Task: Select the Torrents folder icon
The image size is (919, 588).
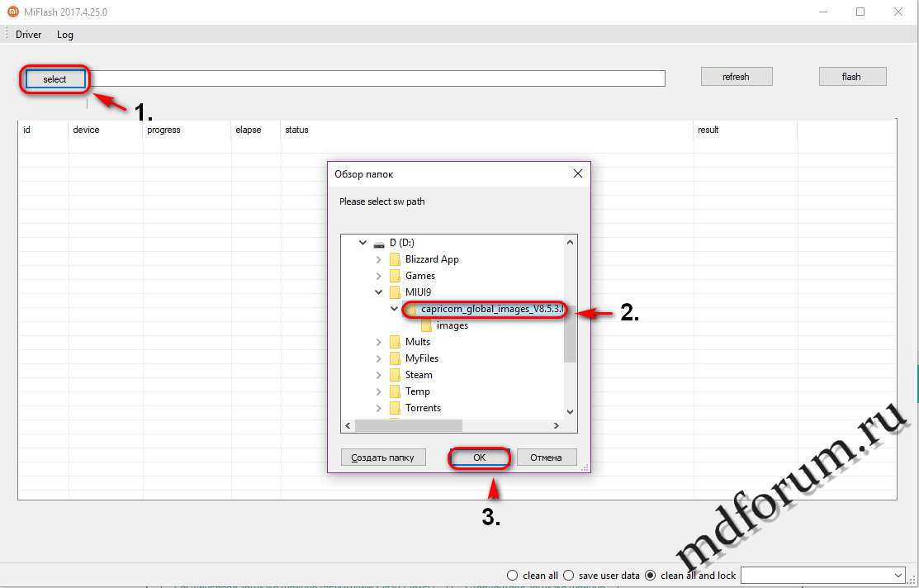Action: pos(395,408)
